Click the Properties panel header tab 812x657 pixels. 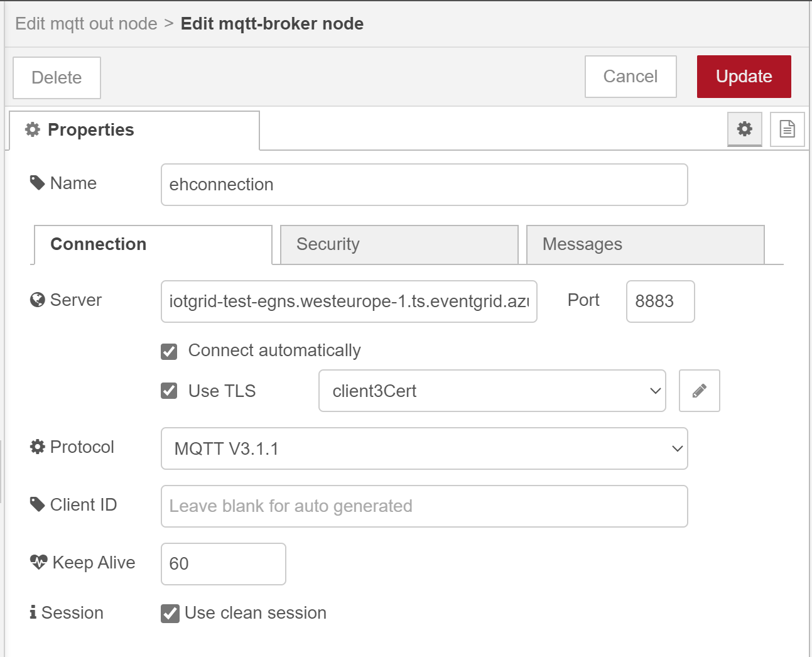[134, 130]
